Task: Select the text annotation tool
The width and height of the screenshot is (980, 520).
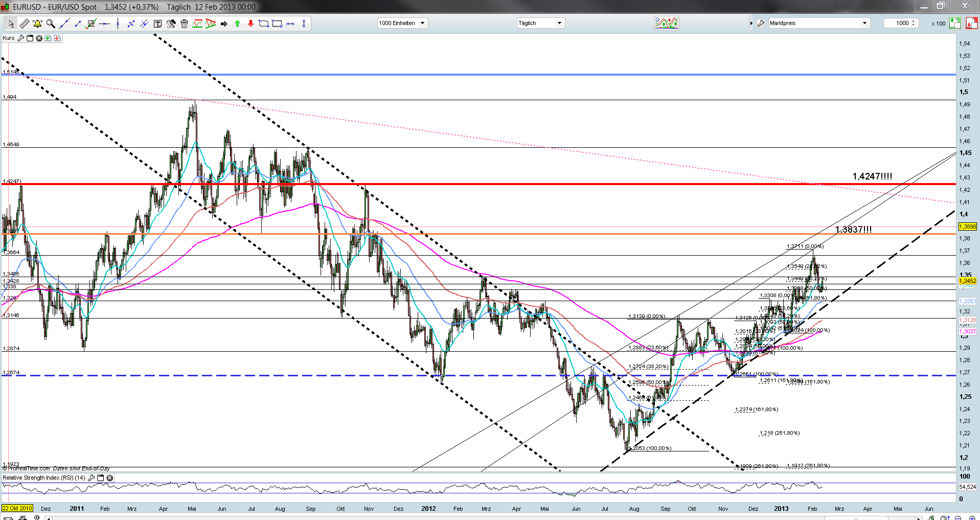Action: (x=157, y=24)
